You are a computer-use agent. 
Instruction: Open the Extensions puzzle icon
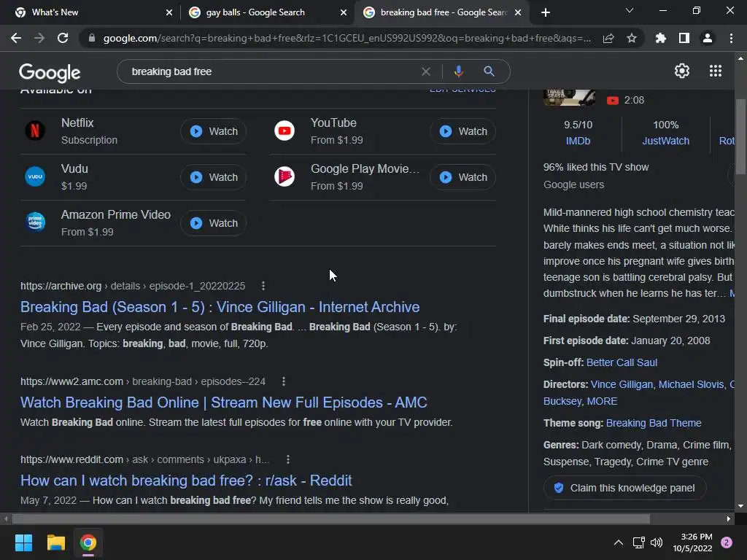click(661, 38)
